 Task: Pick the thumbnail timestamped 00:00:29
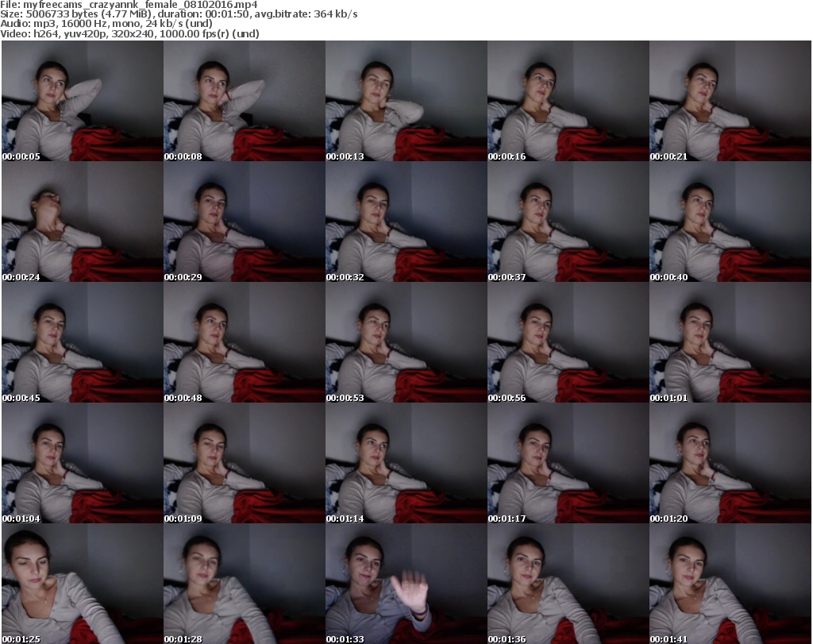tap(245, 222)
